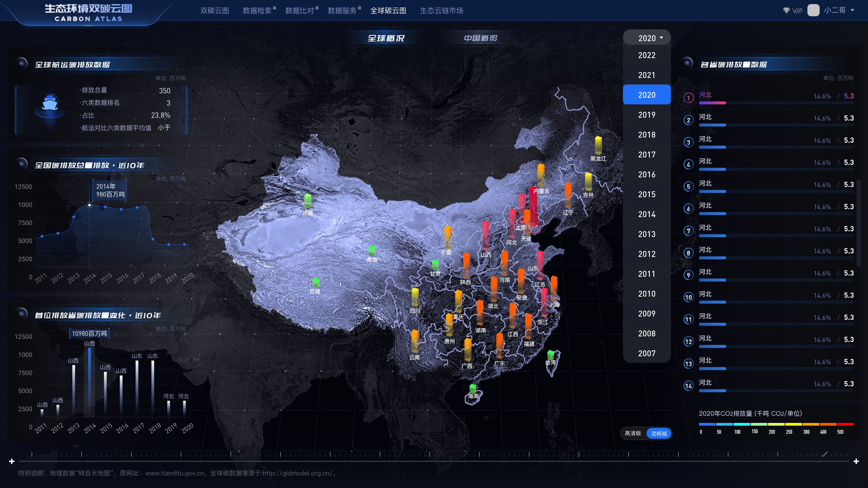Switch to 高清版 display mode
This screenshot has height=488, width=868.
click(x=633, y=434)
